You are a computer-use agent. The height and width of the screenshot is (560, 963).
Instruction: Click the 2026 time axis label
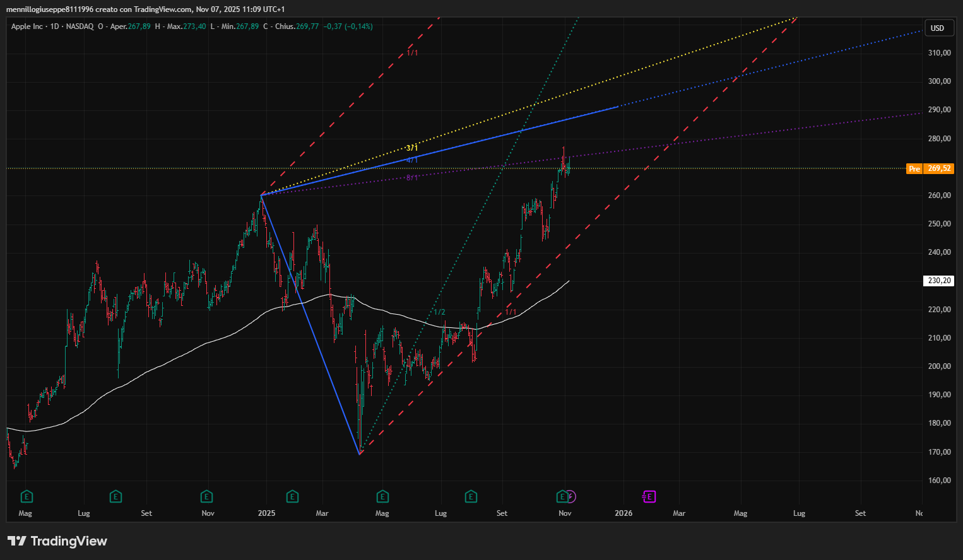[623, 513]
